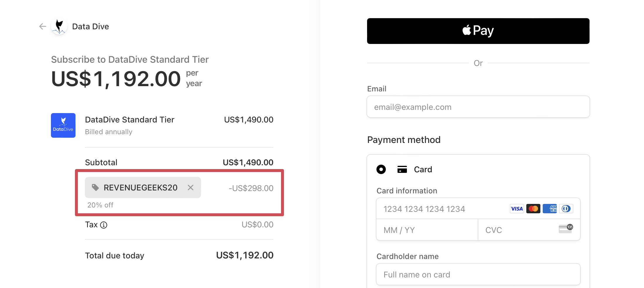This screenshot has width=644, height=288.
Task: Click the Data Dive whale logo
Action: point(59,26)
